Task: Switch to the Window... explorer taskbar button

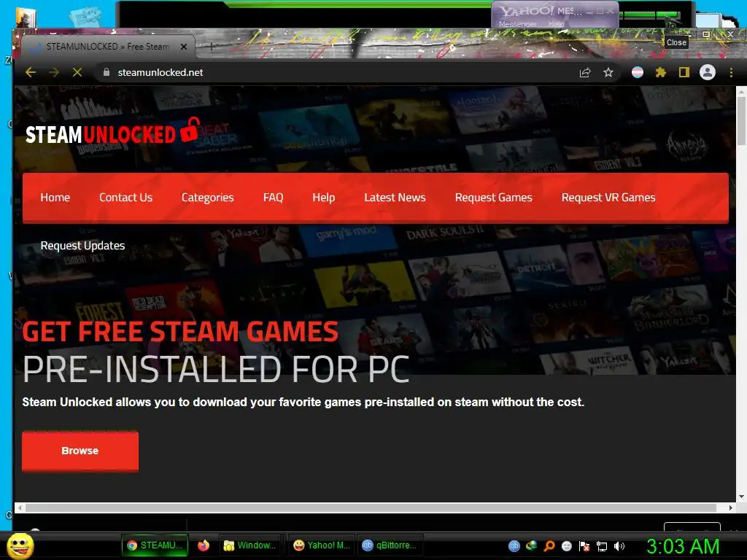Action: coord(249,545)
